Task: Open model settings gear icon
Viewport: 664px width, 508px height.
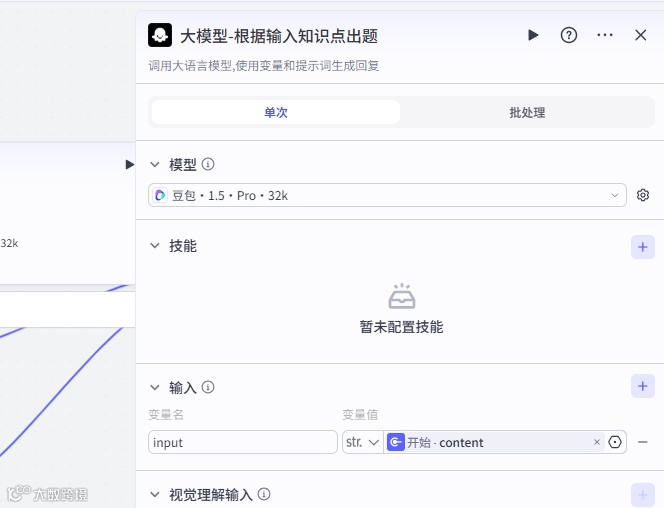Action: 643,195
